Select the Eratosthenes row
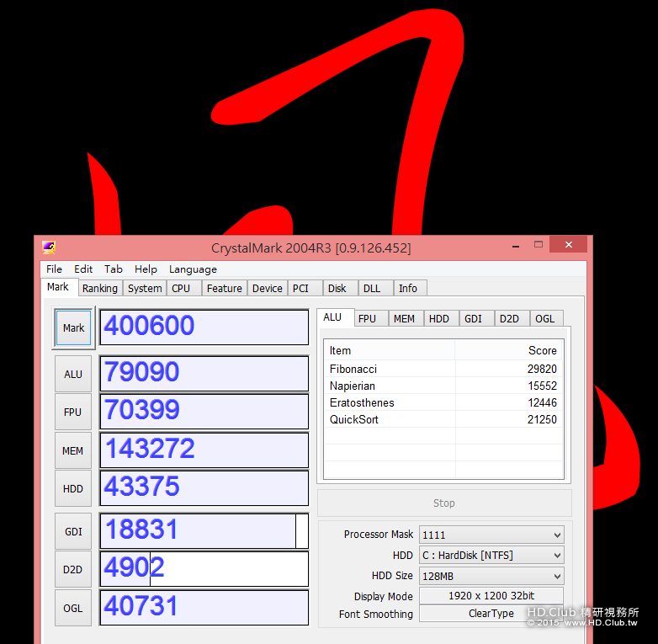The width and height of the screenshot is (658, 644). 443,402
